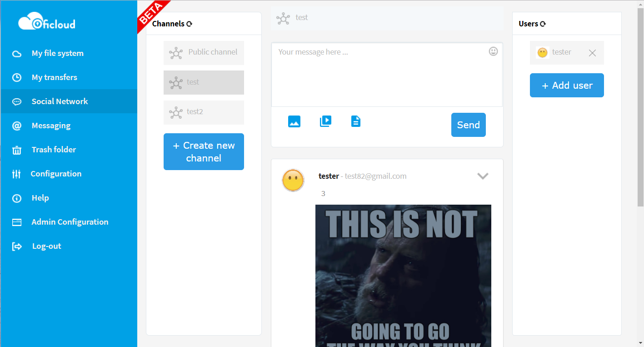Click Create new channel button

204,151
